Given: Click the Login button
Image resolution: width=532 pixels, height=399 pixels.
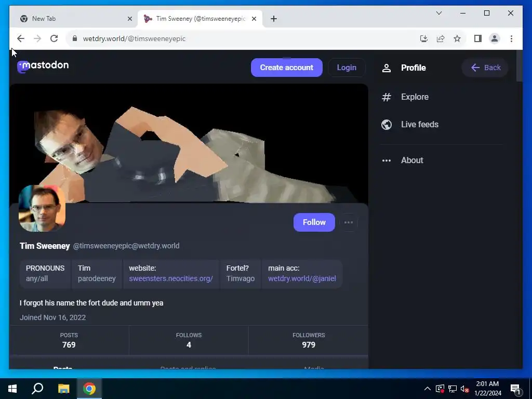Looking at the screenshot, I should point(347,68).
